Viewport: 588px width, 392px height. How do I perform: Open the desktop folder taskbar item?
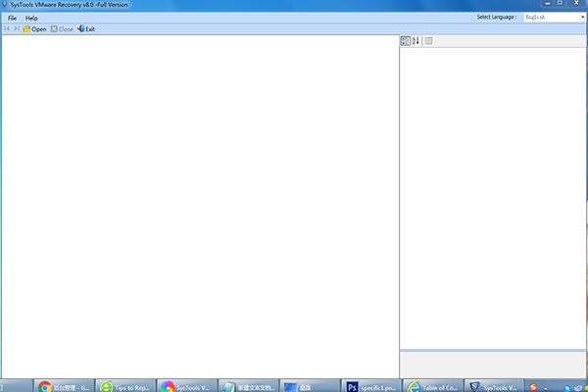[x=310, y=387]
